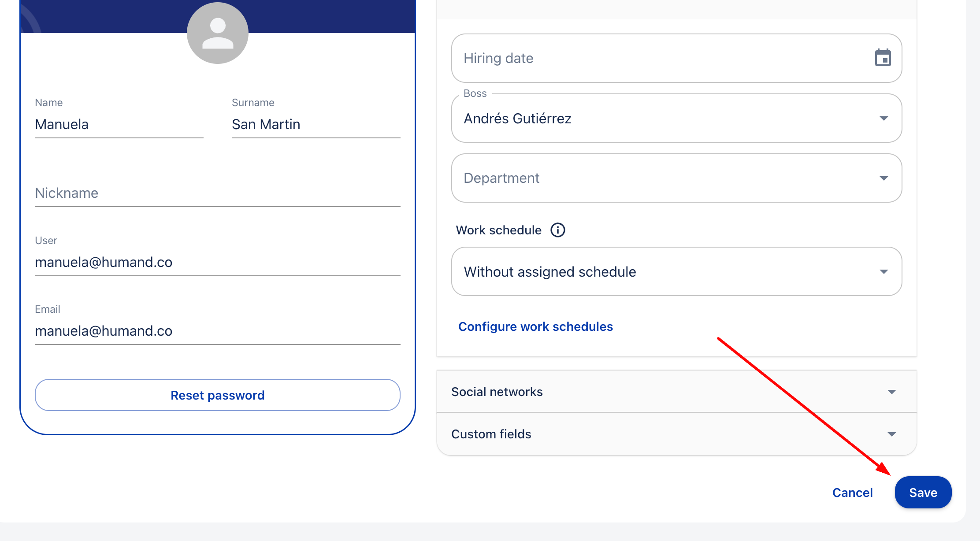Click the Work schedule info icon
Image resolution: width=980 pixels, height=541 pixels.
[x=557, y=230]
